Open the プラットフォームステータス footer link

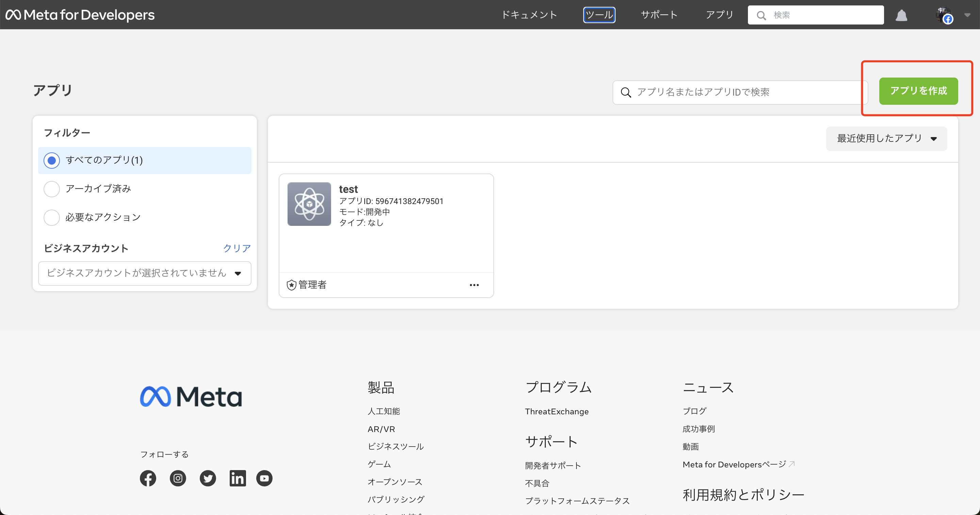577,501
